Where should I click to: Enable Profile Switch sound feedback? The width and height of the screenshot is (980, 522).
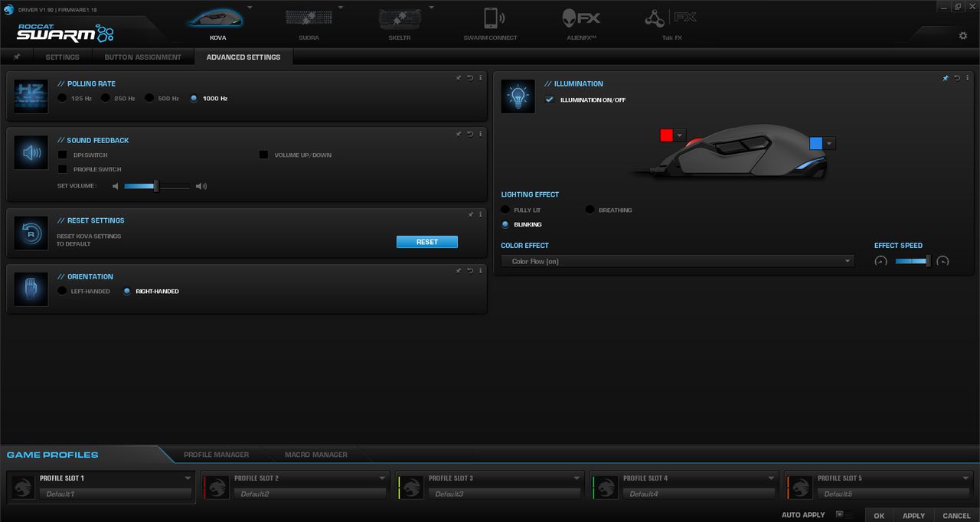(x=63, y=169)
